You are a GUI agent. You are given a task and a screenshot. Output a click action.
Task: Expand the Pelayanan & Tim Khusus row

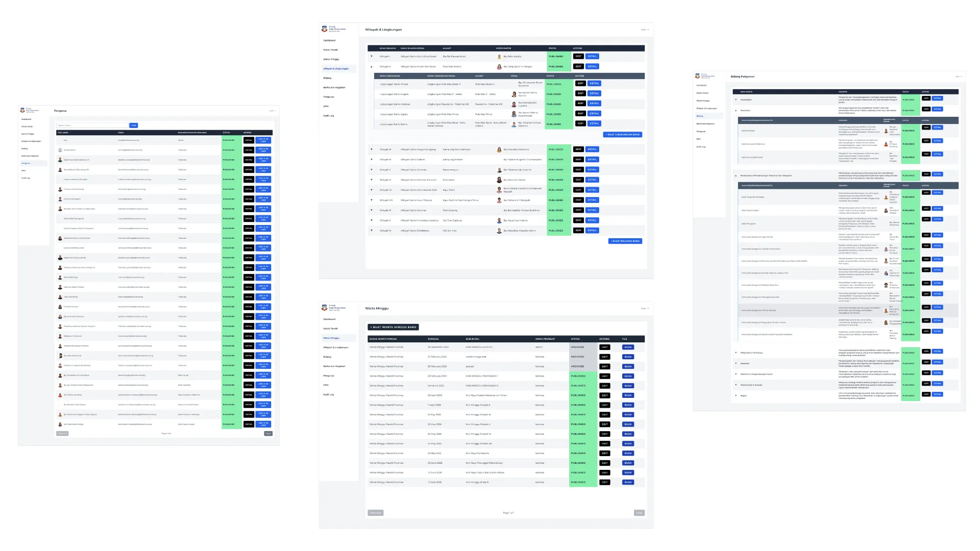[x=736, y=353]
